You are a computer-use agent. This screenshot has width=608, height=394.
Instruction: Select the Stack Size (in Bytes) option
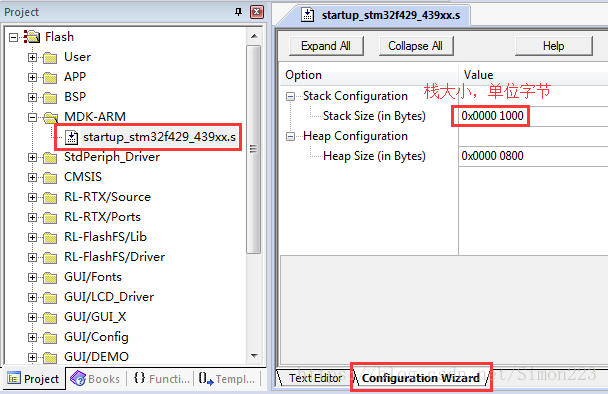coord(374,116)
